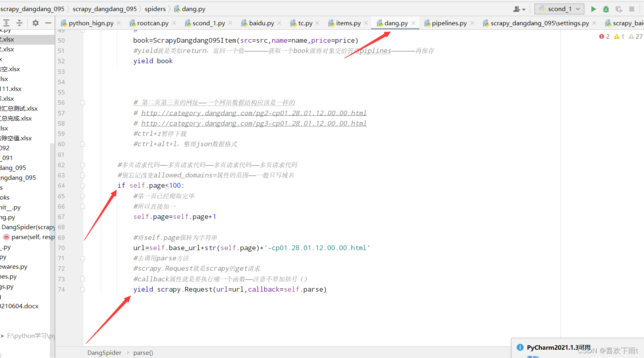Screen dimensions: 644x358
Task: Run the scond_1 configuration
Action: tap(593, 9)
